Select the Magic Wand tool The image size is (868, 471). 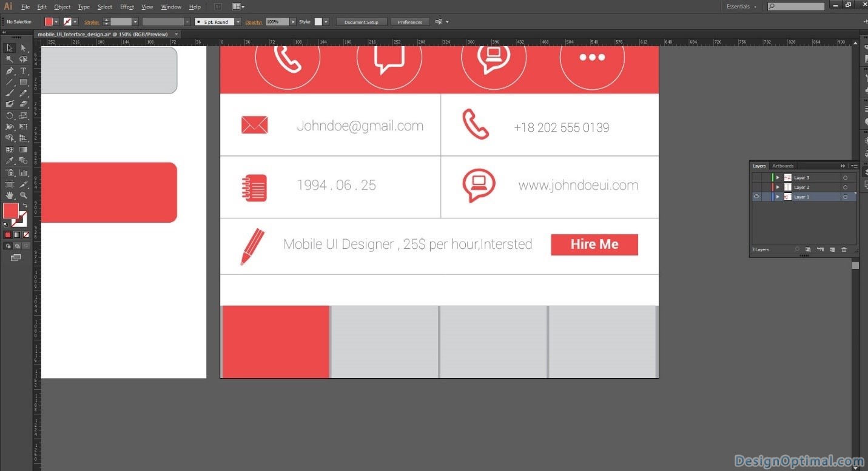pos(10,59)
